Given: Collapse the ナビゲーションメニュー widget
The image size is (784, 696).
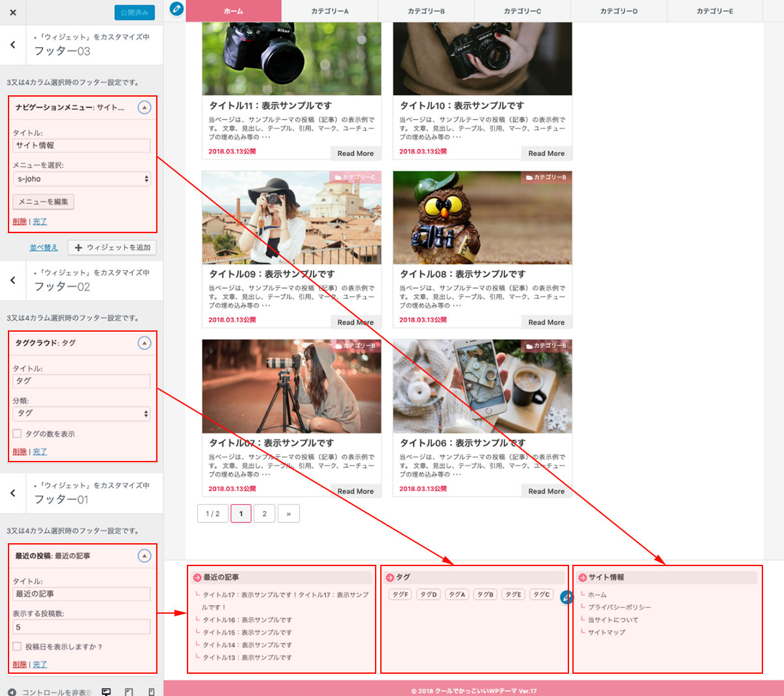Looking at the screenshot, I should (144, 107).
